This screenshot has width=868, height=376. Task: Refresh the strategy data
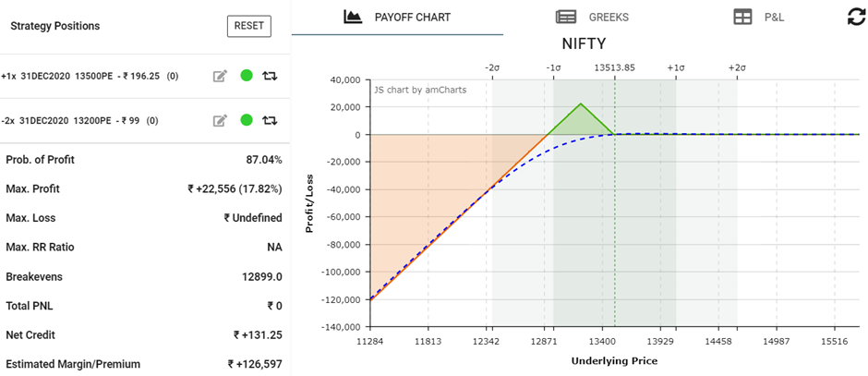856,17
